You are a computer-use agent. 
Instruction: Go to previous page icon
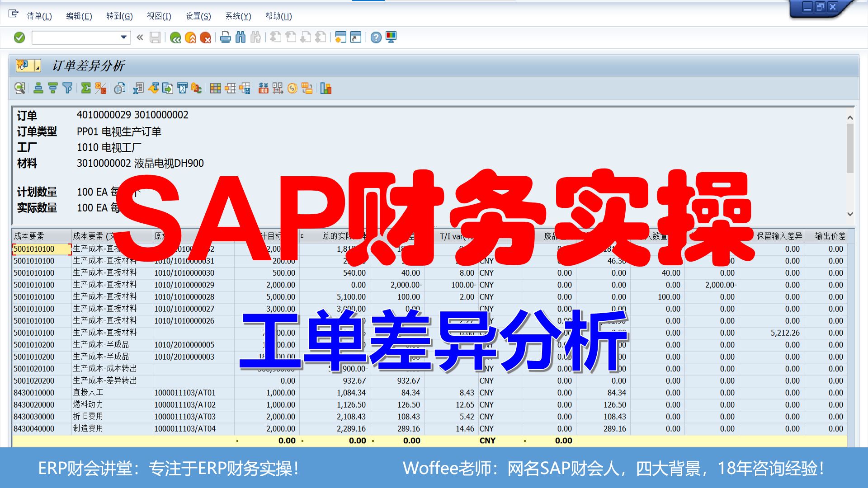(x=291, y=38)
